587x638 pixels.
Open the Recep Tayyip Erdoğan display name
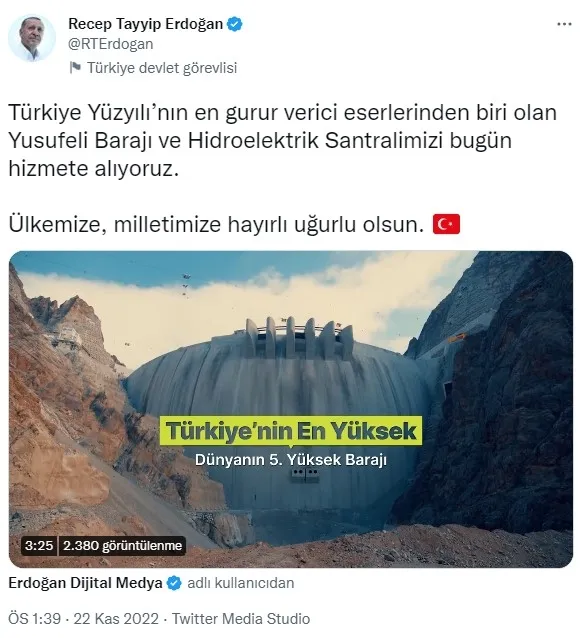(146, 24)
